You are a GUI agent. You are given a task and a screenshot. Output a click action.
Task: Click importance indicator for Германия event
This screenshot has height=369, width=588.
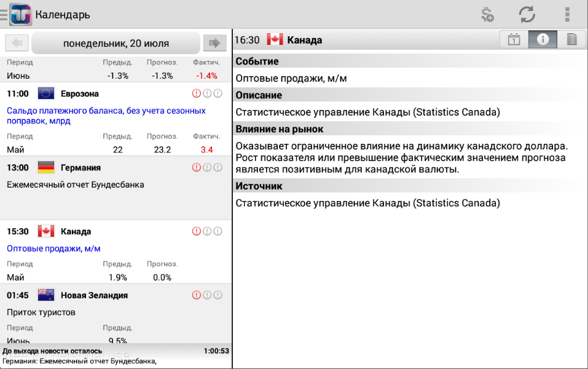point(207,167)
